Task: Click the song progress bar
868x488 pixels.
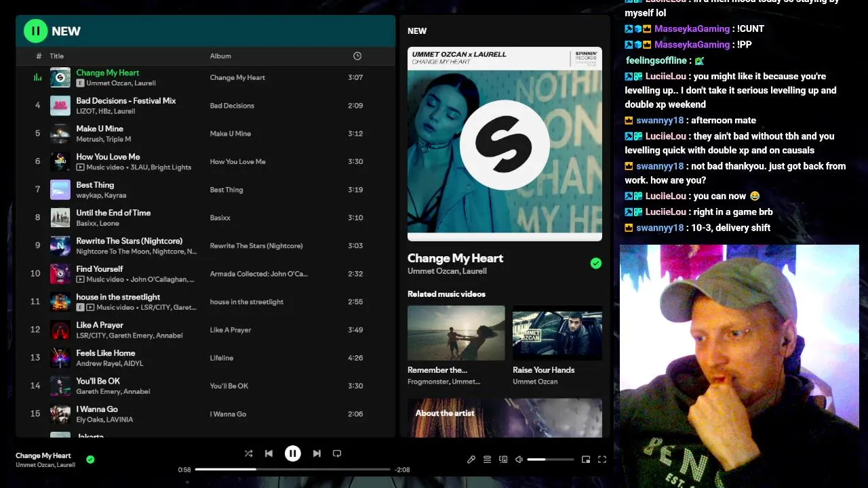Action: tap(292, 469)
